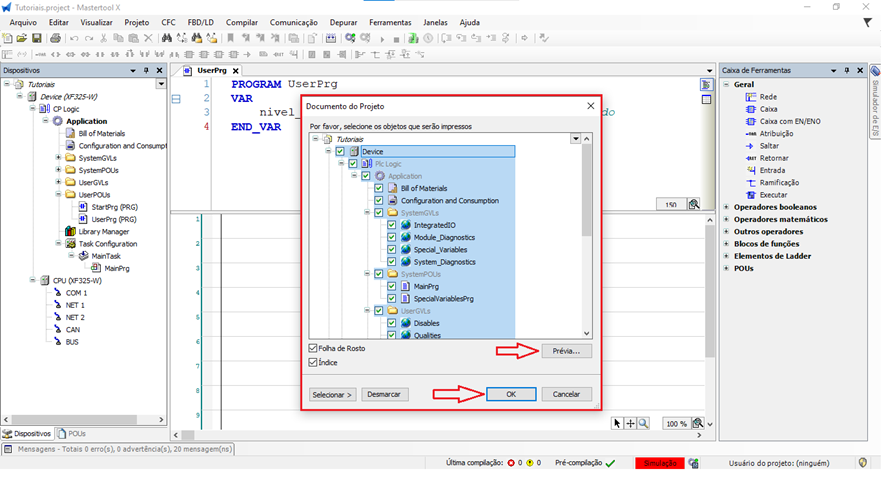Open the Compilar menu
886x480 pixels.
(241, 22)
